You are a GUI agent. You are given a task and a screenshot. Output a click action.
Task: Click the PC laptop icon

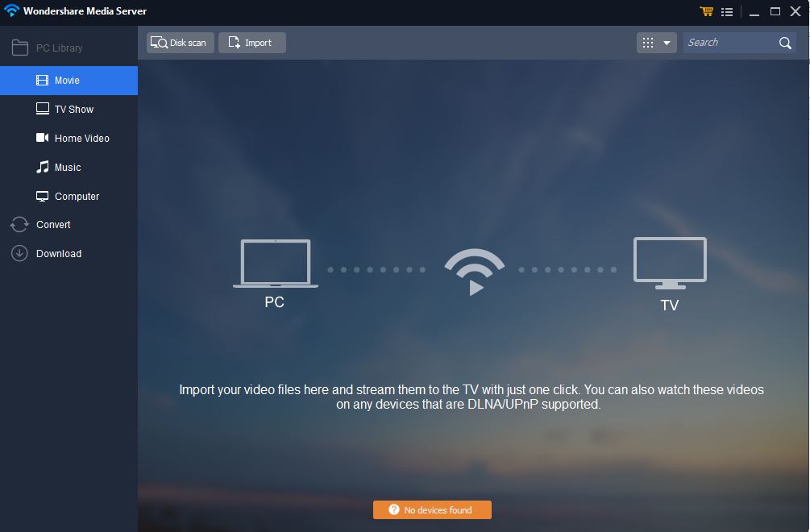(276, 264)
